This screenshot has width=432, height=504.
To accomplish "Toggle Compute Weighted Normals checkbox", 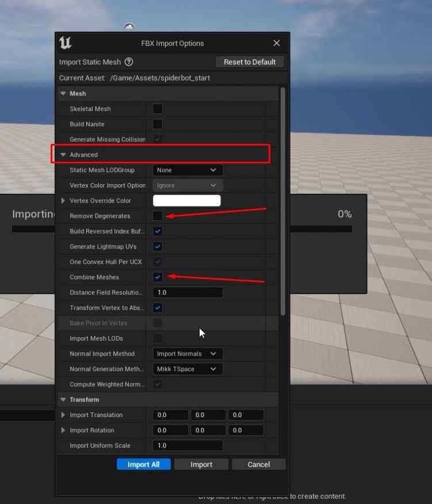I will 158,384.
